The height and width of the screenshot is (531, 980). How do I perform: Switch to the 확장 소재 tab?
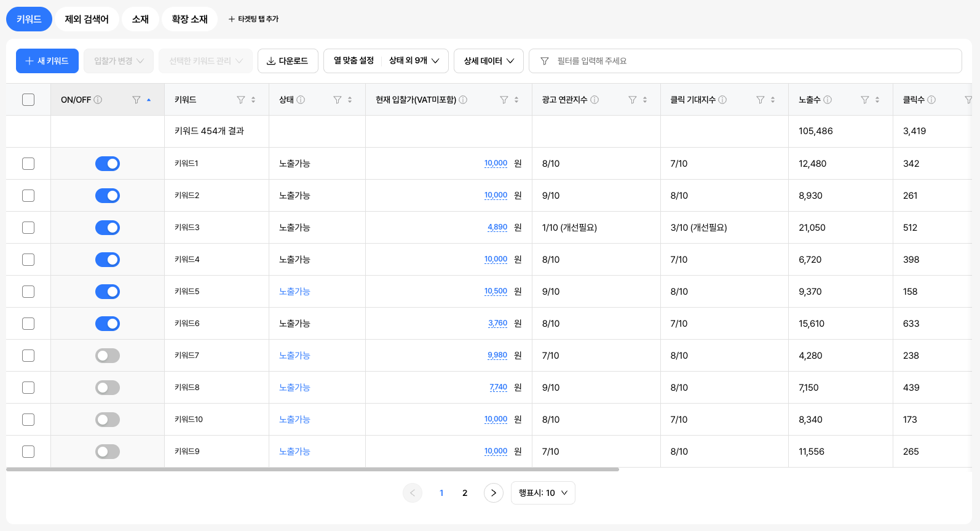189,19
